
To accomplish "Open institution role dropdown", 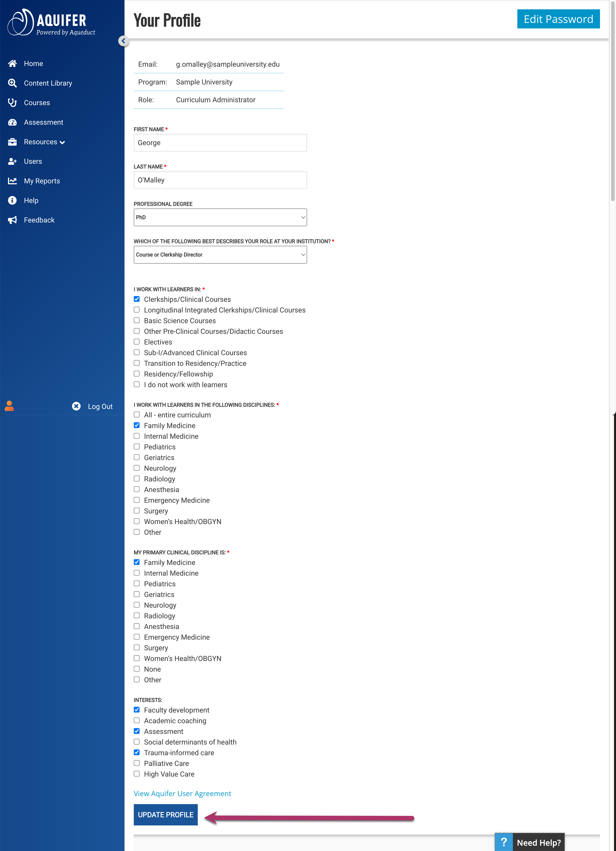I will [x=220, y=255].
